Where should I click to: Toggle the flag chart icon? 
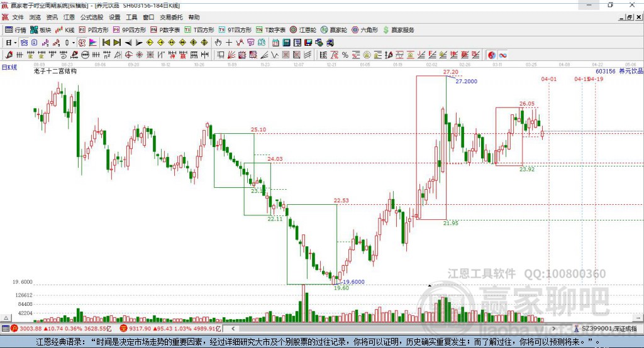tap(93, 43)
